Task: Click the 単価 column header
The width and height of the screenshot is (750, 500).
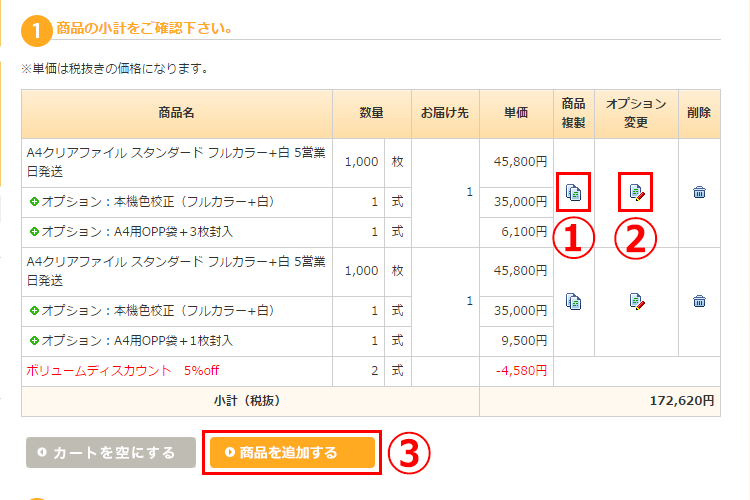Action: 516,113
